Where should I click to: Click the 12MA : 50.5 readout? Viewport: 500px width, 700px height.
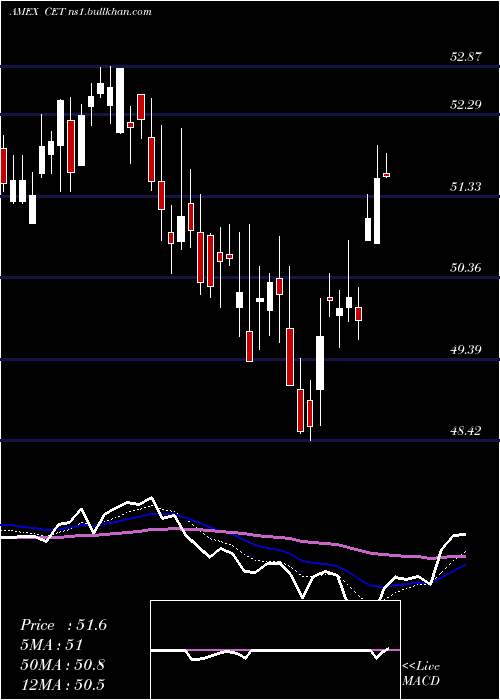click(x=63, y=684)
